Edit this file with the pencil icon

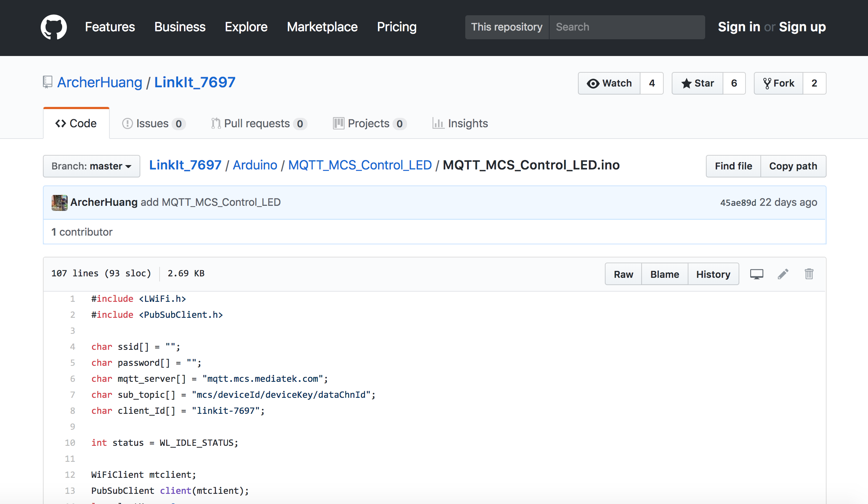click(x=783, y=274)
